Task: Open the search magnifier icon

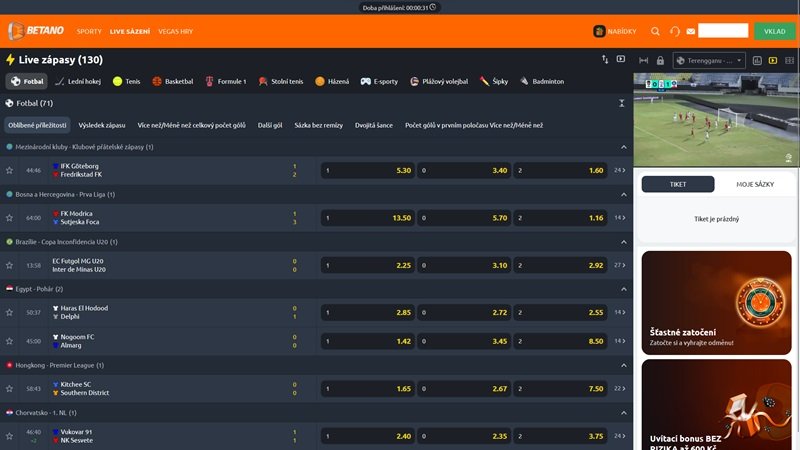Action: pos(655,32)
